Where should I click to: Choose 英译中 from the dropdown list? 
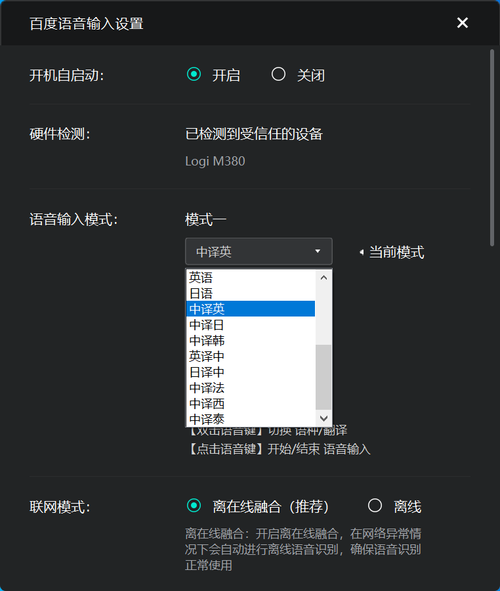tap(251, 356)
